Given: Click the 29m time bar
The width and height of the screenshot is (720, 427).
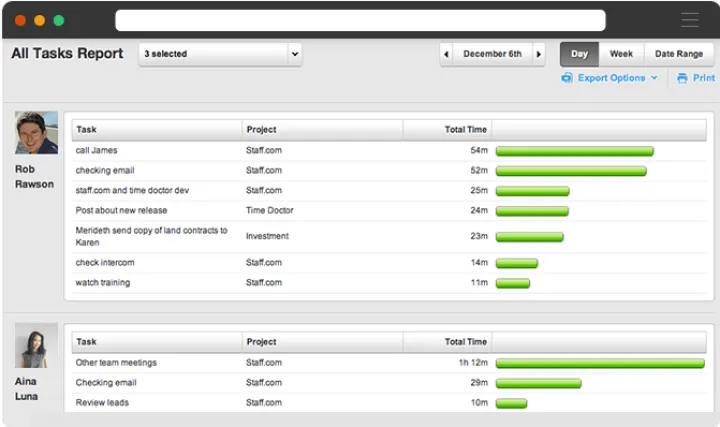Looking at the screenshot, I should (x=538, y=383).
